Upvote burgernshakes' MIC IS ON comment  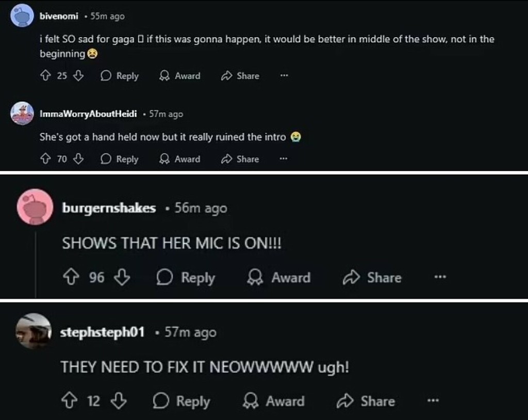click(x=70, y=278)
